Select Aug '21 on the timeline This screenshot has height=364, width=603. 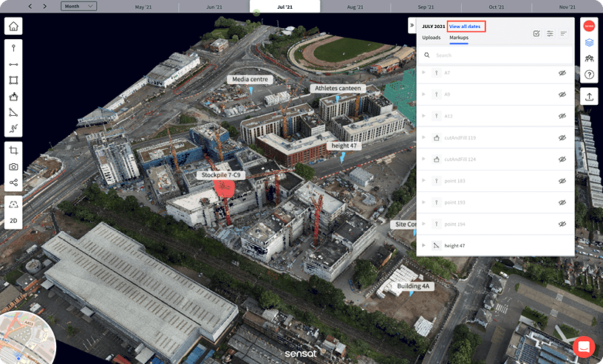click(355, 7)
